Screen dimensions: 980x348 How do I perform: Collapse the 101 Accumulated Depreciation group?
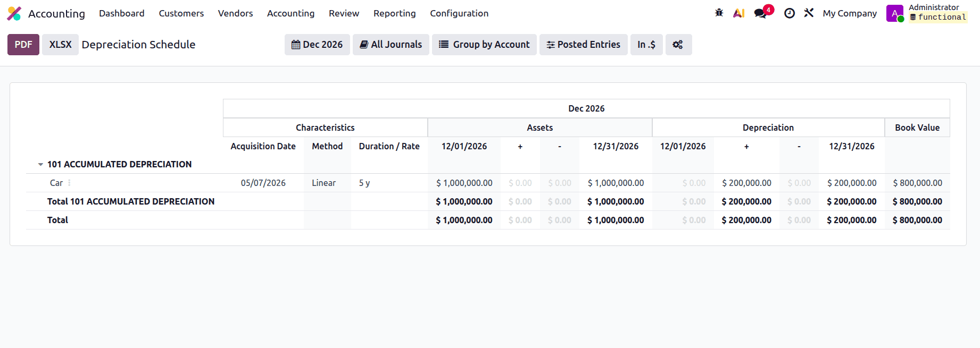click(40, 165)
